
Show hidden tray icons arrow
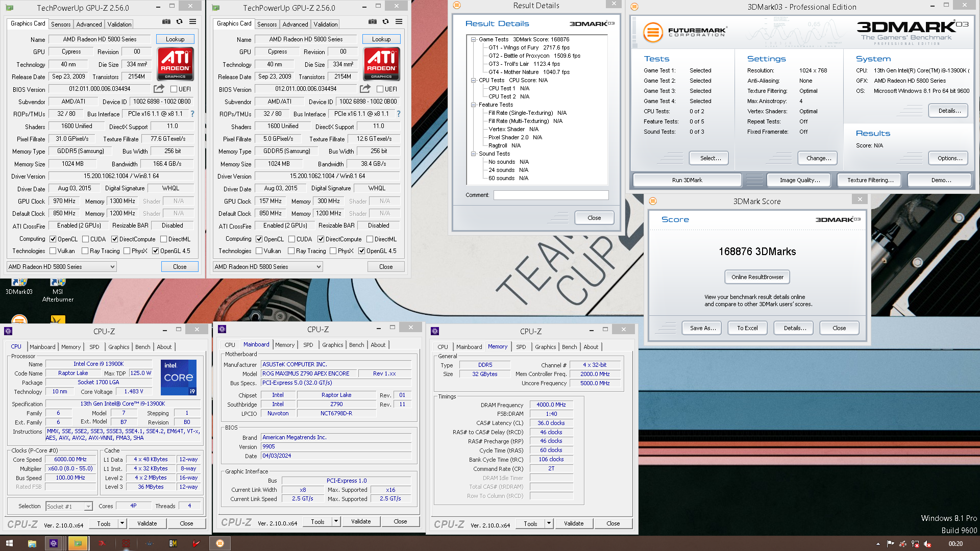click(x=878, y=544)
